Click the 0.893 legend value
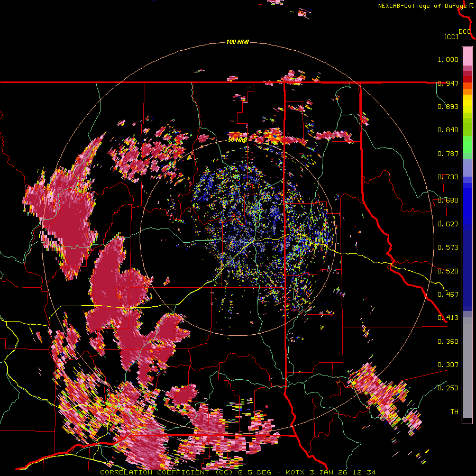Screen dimensions: 476x476 click(x=448, y=106)
